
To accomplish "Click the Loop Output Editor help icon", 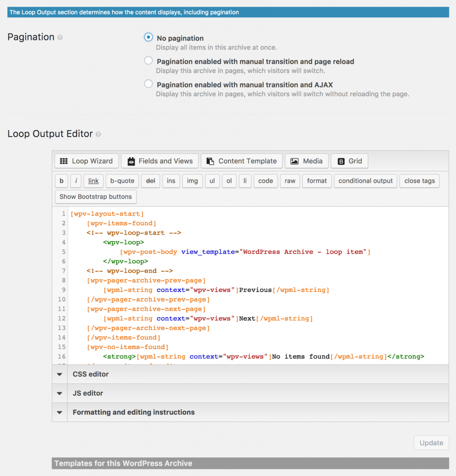I will [x=98, y=134].
